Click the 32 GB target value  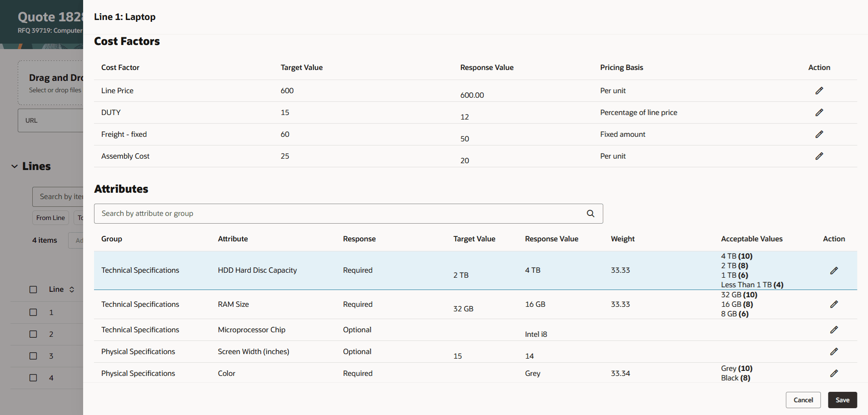463,309
